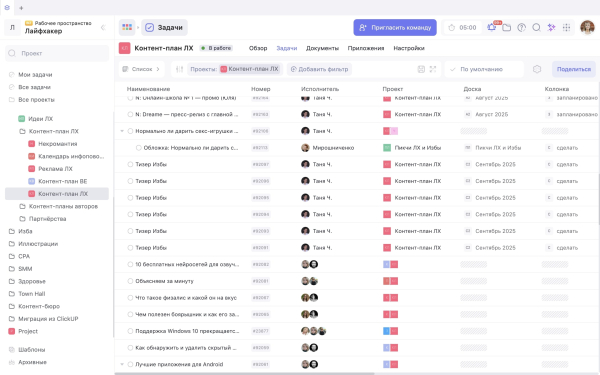Screen dimensions: 600x375
Task: Click the save filter icon
Action: 421,69
